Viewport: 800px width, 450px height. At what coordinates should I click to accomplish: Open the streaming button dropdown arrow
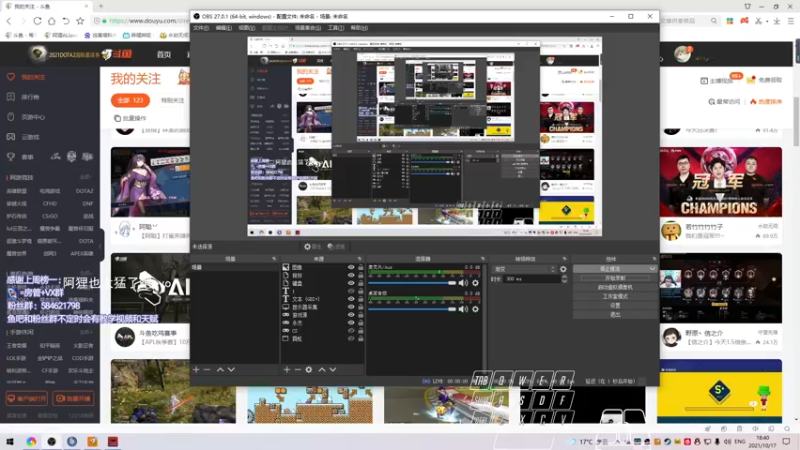coord(653,269)
